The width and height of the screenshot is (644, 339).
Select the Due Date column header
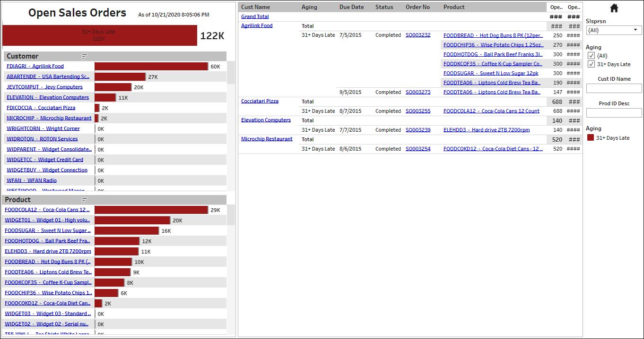352,7
